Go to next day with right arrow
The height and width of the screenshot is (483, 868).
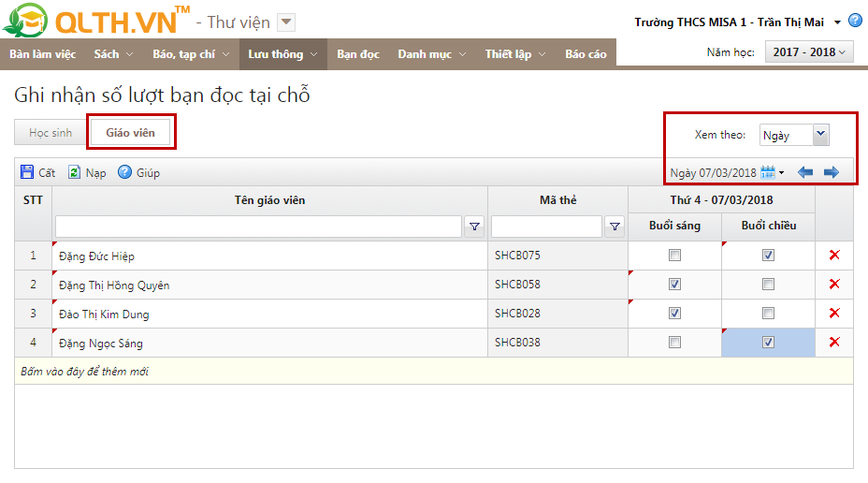pos(832,172)
